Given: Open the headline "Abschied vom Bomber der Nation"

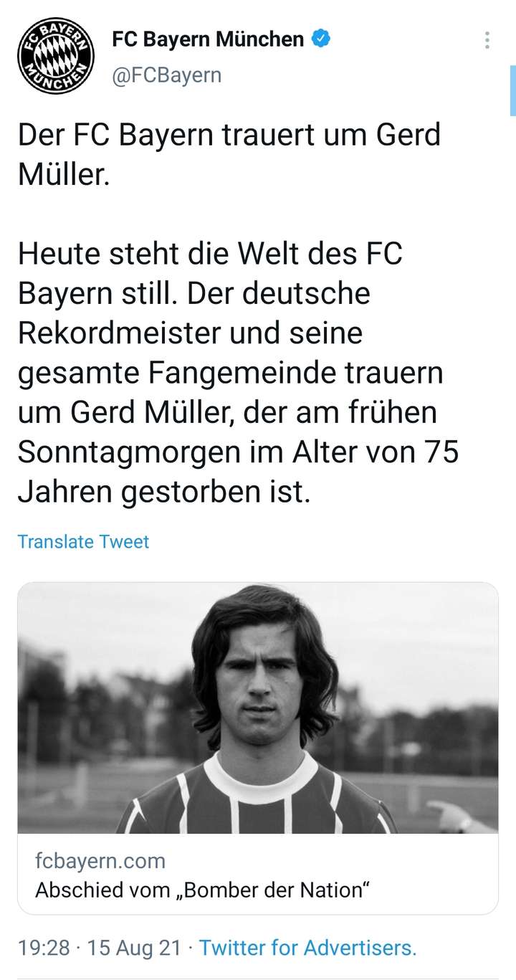Looking at the screenshot, I should (x=203, y=891).
